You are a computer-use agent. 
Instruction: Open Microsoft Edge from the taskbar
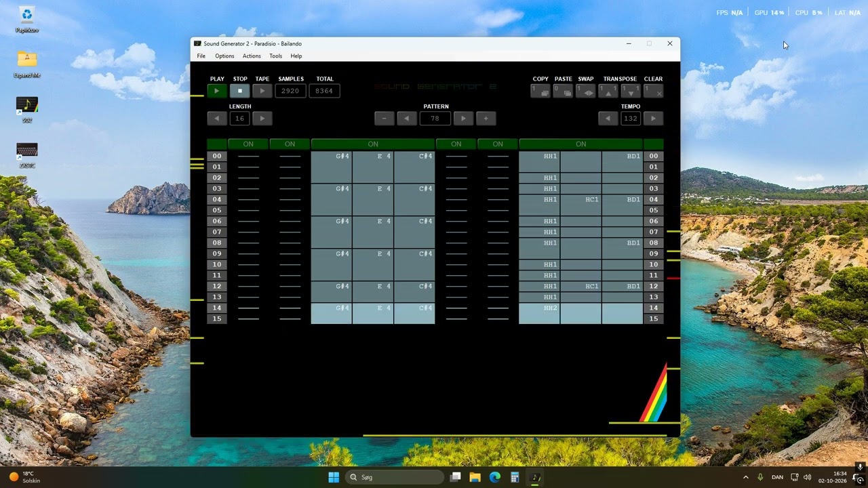click(495, 477)
